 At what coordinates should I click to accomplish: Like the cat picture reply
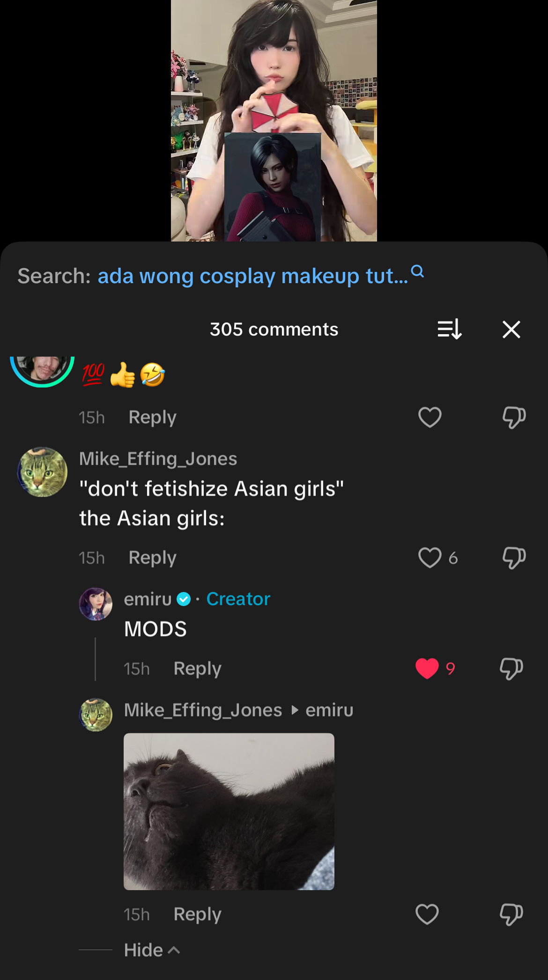click(x=427, y=914)
